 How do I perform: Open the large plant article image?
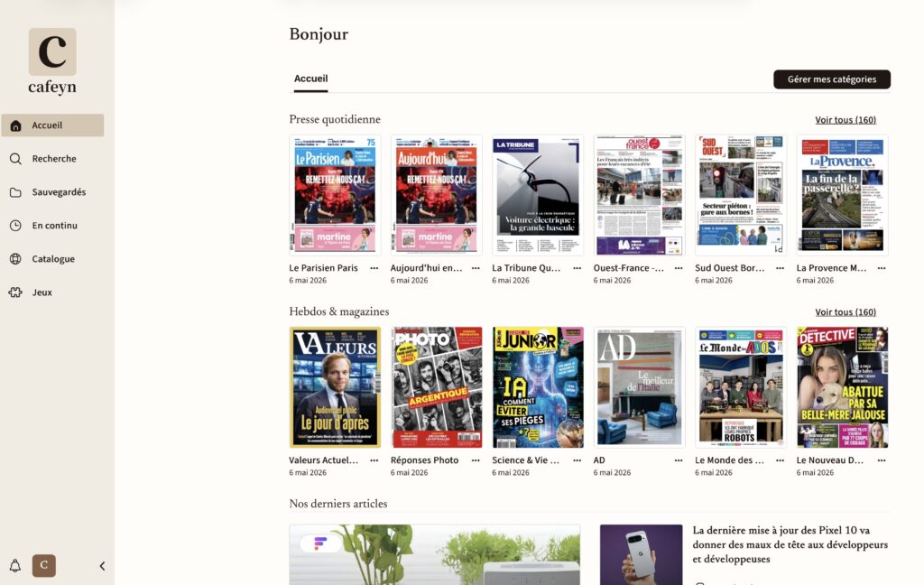pos(434,554)
